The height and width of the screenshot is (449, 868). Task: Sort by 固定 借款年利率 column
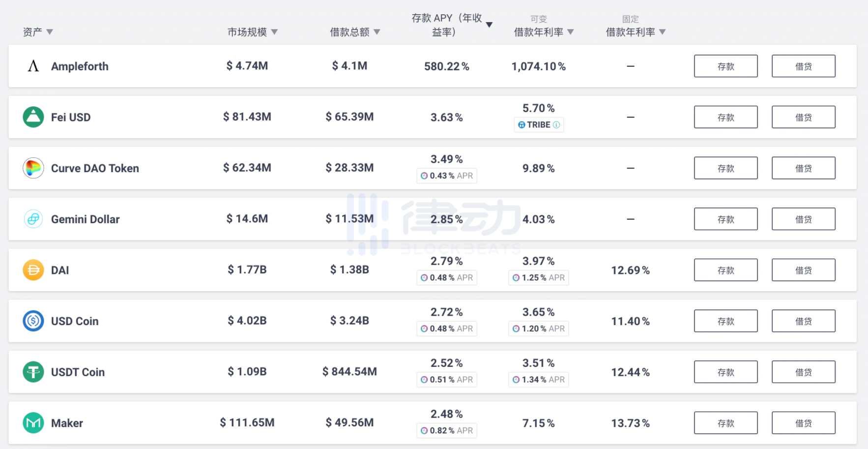click(x=663, y=32)
